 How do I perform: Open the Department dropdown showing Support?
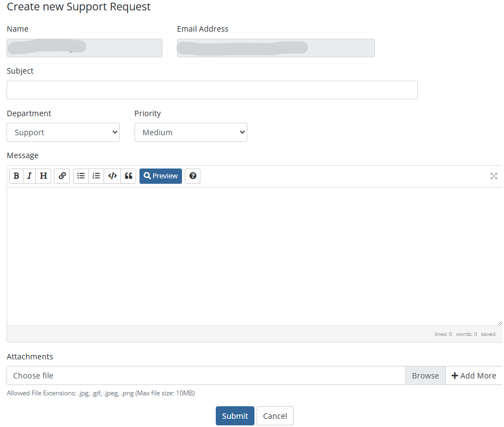[x=63, y=133]
